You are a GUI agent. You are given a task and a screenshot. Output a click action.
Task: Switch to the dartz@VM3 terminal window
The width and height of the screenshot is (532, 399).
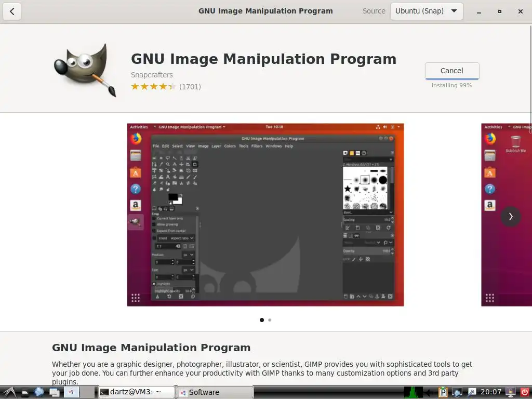(x=137, y=392)
